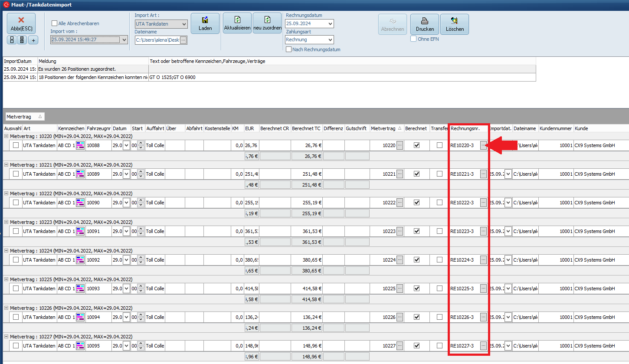629x364 pixels.
Task: Open invoice lookup button for RE10220-3
Action: point(483,145)
